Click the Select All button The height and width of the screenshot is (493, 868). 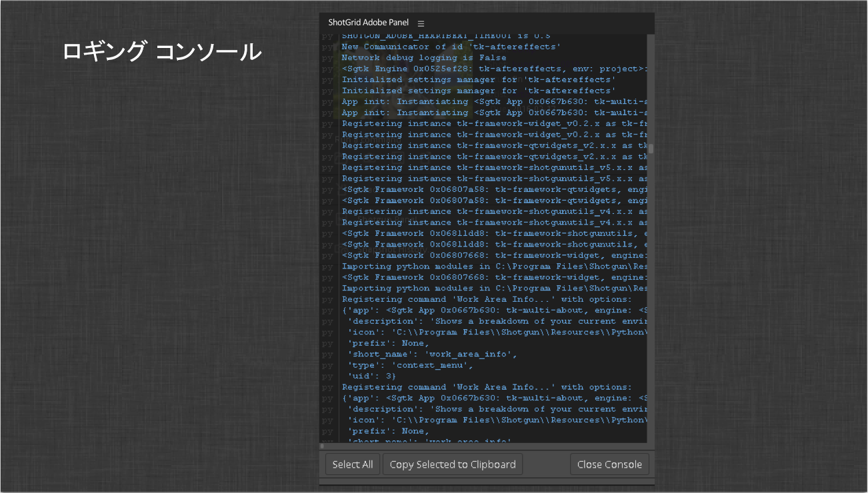tap(353, 464)
